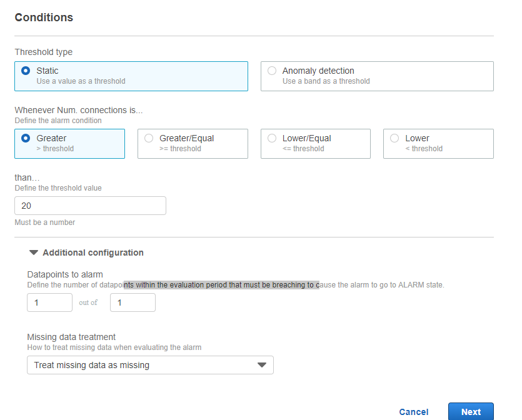Click the threshold value field showing 20
This screenshot has height=420, width=522.
pos(90,206)
